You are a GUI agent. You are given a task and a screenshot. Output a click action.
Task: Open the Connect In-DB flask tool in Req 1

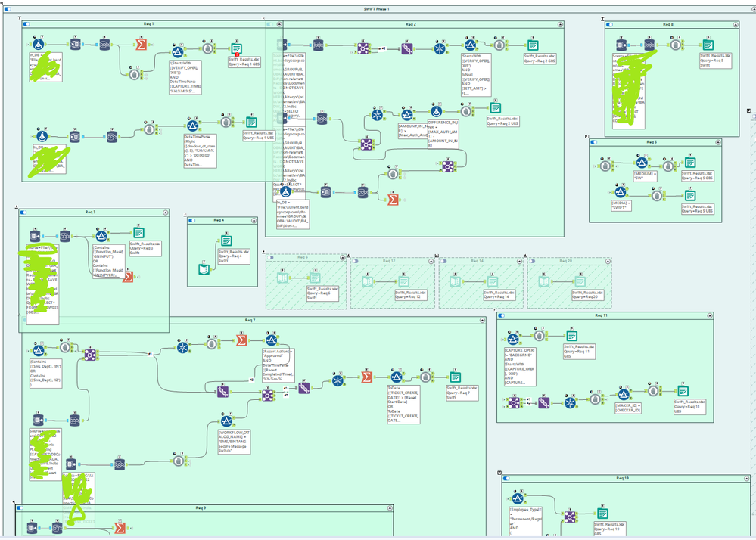tap(38, 44)
